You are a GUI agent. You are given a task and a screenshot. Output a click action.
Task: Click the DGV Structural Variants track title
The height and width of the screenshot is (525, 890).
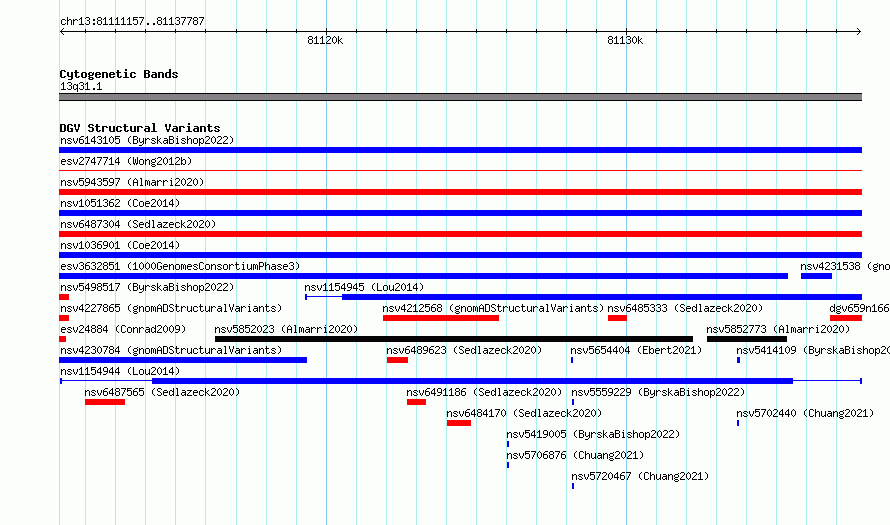140,128
